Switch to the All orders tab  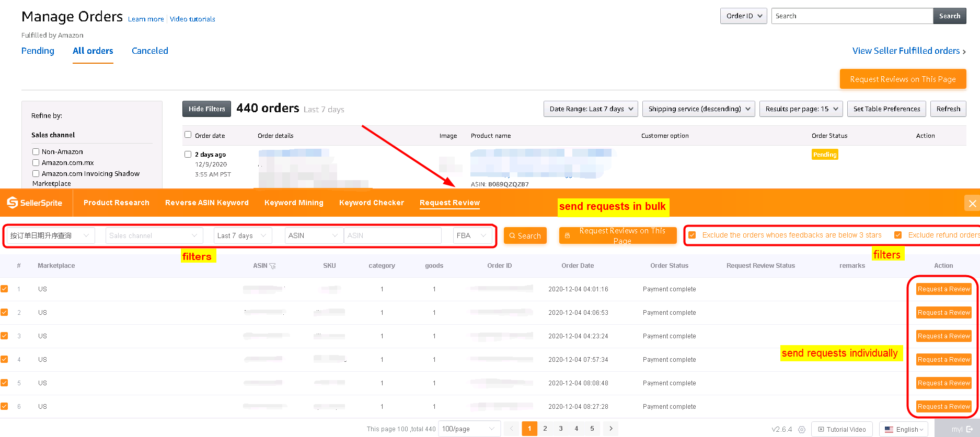tap(93, 51)
